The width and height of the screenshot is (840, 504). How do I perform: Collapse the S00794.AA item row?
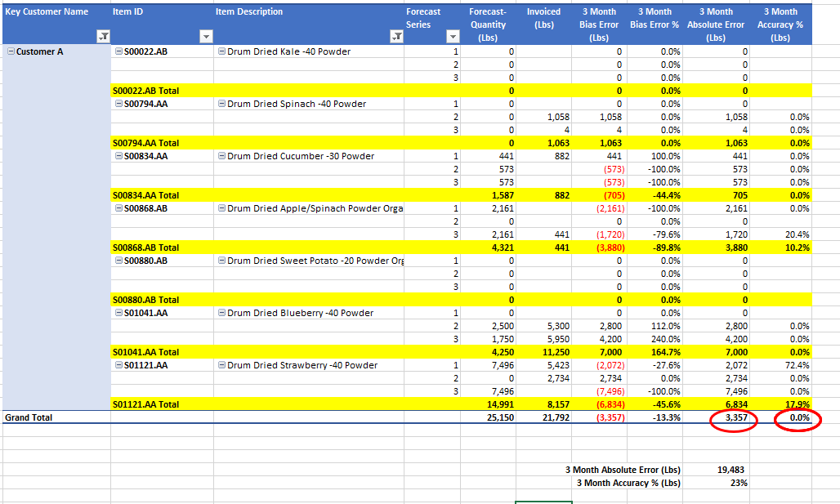[x=119, y=104]
